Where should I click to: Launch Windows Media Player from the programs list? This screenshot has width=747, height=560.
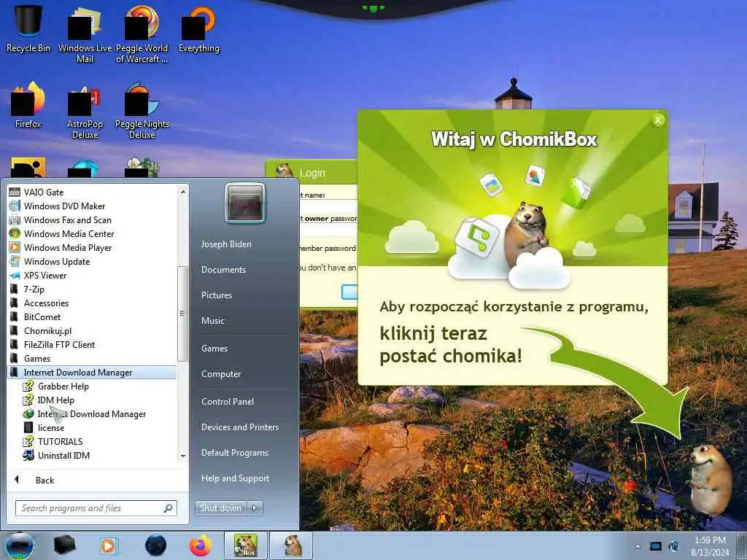93,248
